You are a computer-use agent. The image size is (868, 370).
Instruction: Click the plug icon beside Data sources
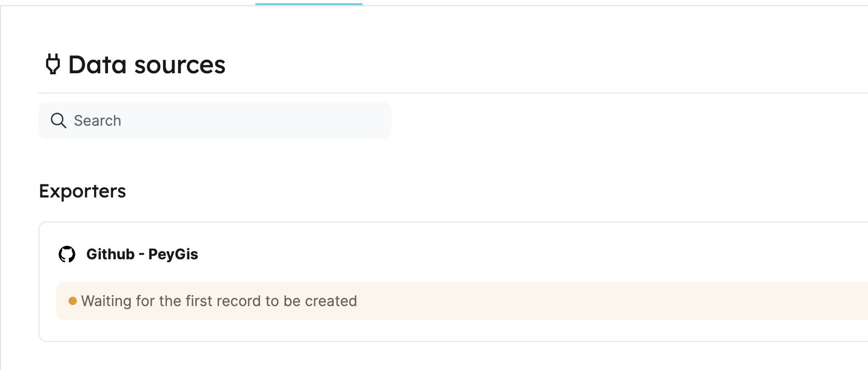point(52,65)
